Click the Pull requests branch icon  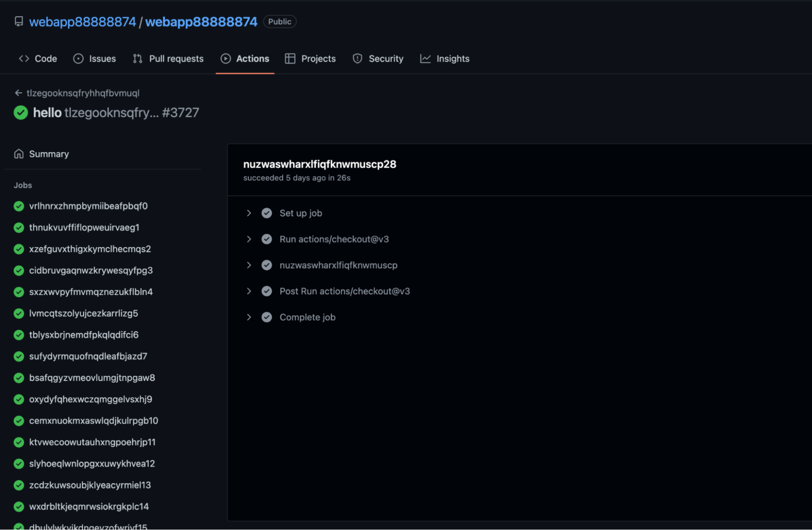click(137, 58)
